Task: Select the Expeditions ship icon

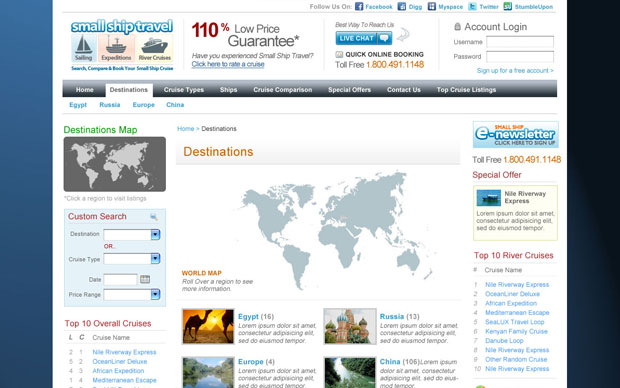Action: coord(116,48)
